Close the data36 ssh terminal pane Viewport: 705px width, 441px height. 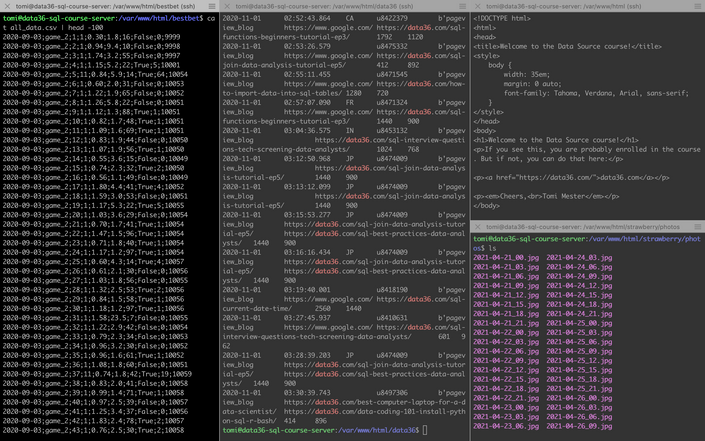(x=227, y=6)
